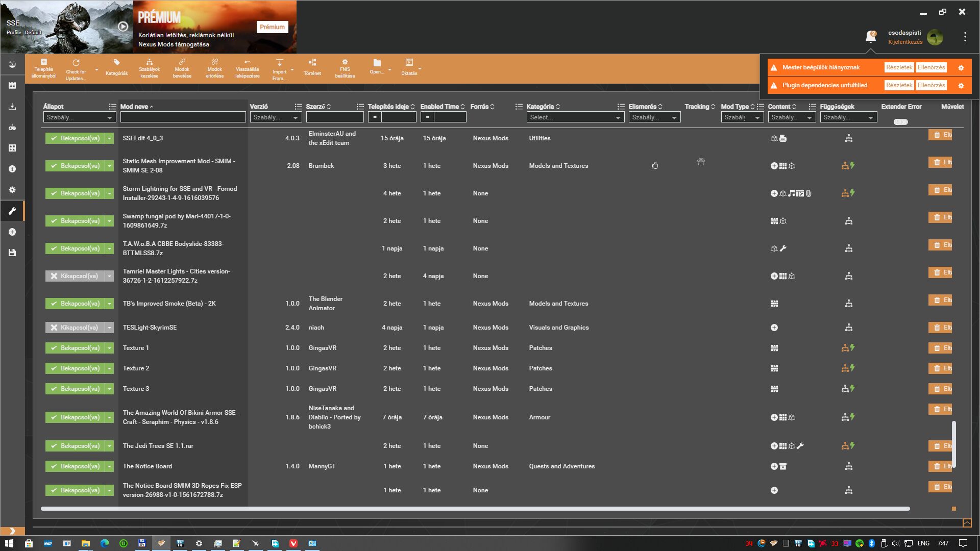This screenshot has height=551, width=980.
Task: Toggle SSEEdit 4_0_3 Bekapcsol(va) status
Action: (75, 138)
